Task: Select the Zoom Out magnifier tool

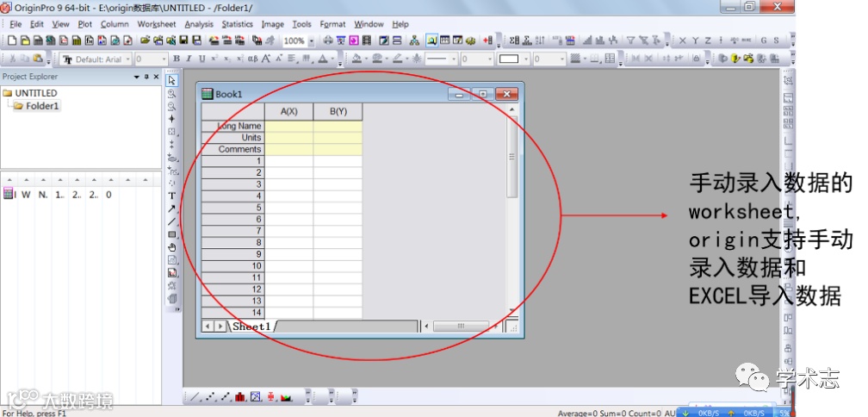Action: click(172, 106)
